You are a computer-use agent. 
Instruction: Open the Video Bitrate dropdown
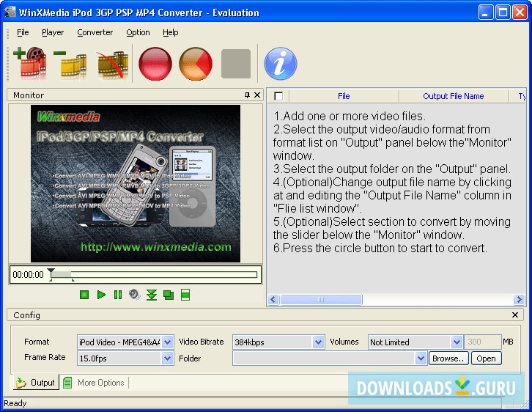point(318,342)
